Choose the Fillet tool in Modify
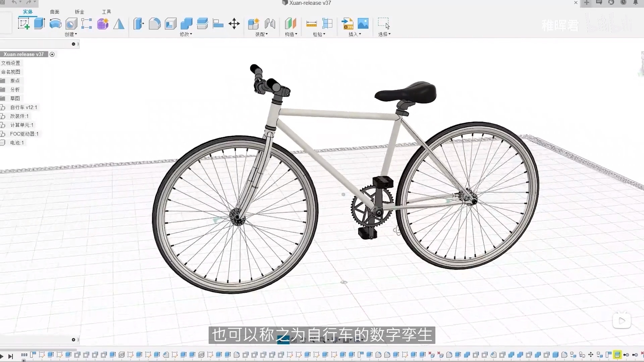 tap(154, 24)
